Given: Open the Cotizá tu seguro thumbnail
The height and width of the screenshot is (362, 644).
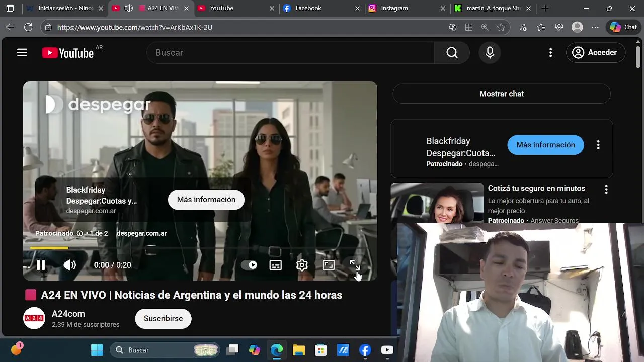Looking at the screenshot, I should pos(437,203).
